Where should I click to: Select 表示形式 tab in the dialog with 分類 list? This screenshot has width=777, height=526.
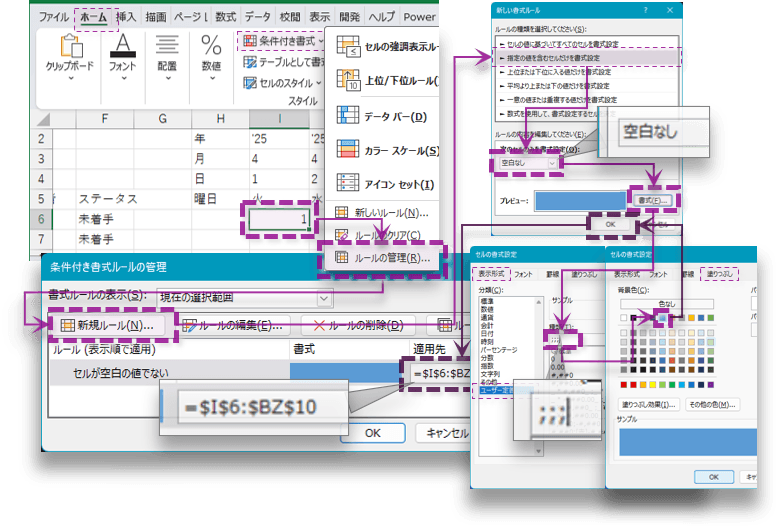click(x=491, y=274)
